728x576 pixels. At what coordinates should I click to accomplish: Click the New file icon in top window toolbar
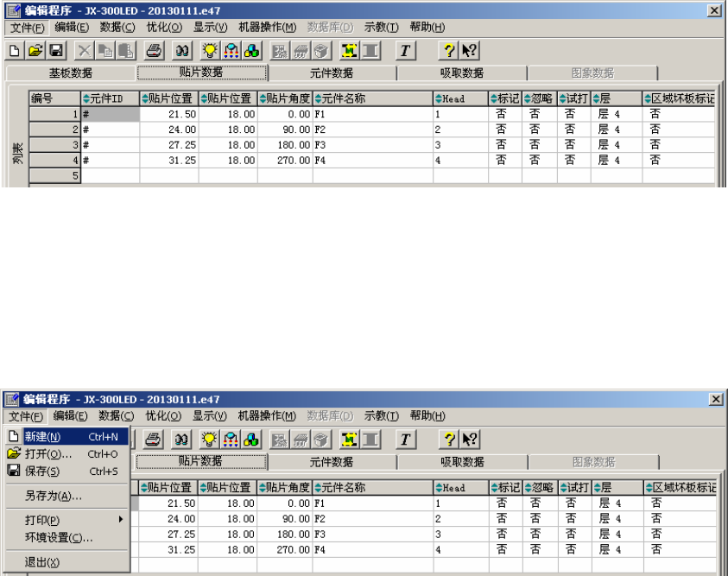coord(15,51)
